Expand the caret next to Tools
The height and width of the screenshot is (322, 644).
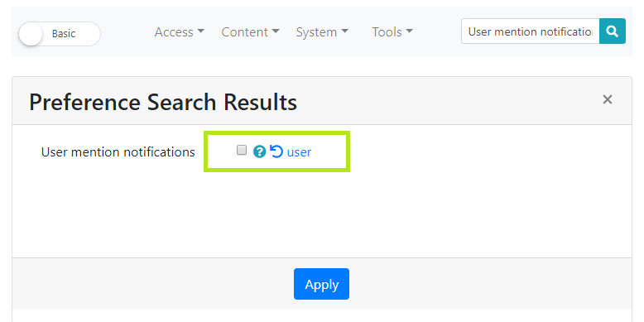[409, 31]
